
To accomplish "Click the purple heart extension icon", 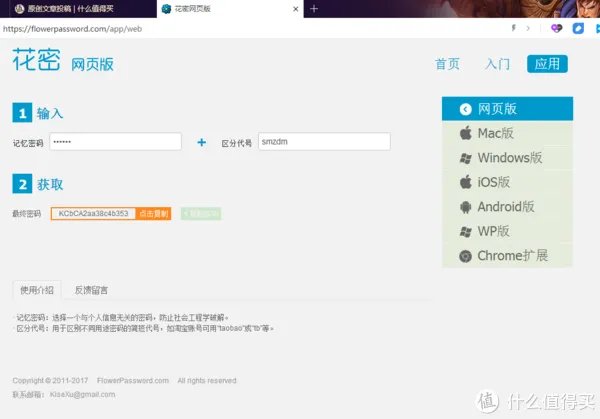I will click(x=556, y=28).
